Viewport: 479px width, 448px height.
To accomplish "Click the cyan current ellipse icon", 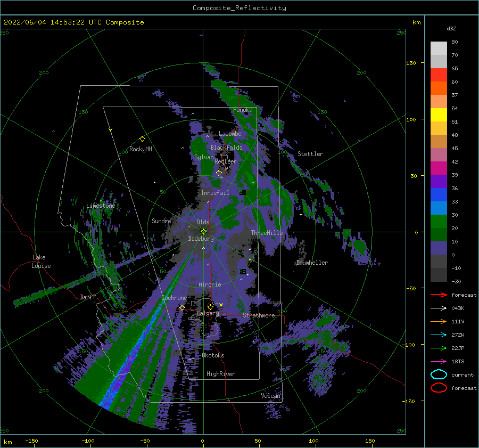I will tap(439, 374).
